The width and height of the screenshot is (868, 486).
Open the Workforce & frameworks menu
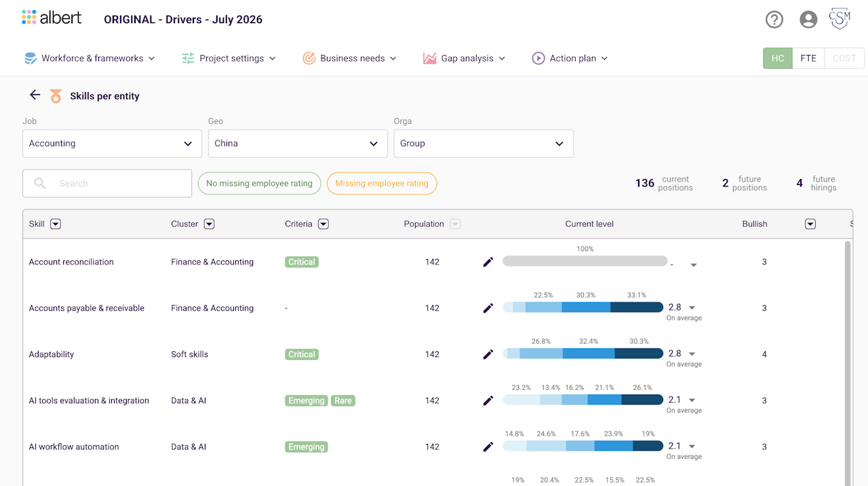point(90,58)
